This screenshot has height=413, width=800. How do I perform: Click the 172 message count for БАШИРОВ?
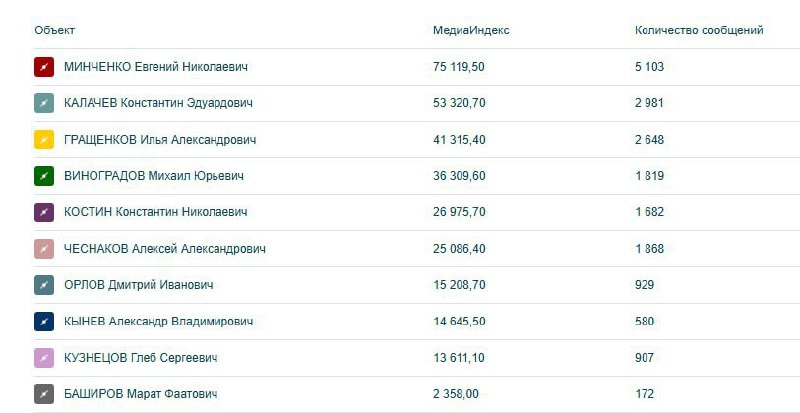tap(644, 394)
